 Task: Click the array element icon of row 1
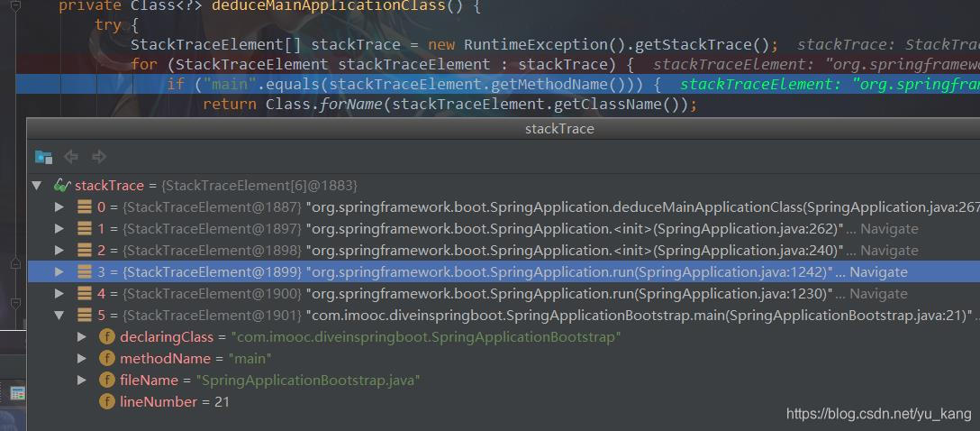pyautogui.click(x=85, y=229)
